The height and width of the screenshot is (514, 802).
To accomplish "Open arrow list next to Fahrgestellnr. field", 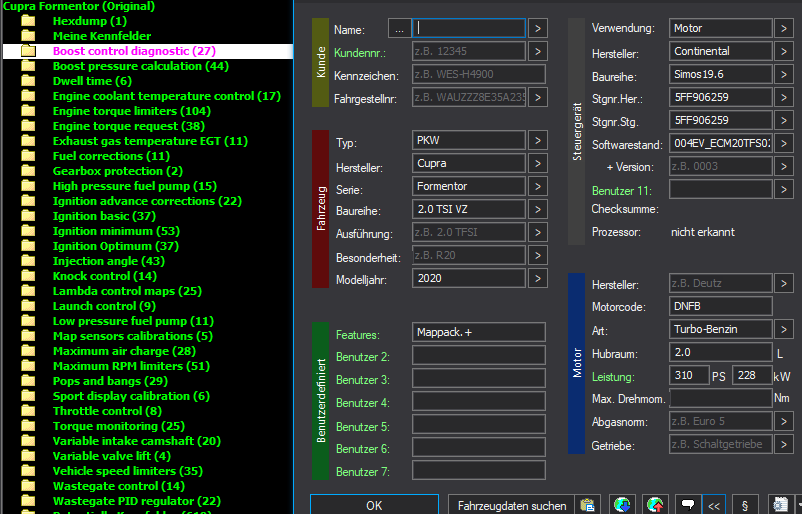I will [x=538, y=97].
